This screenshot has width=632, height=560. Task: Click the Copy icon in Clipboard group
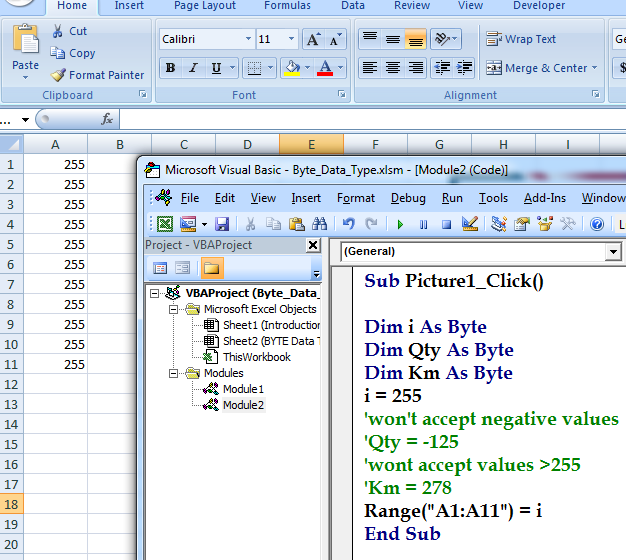pos(57,53)
